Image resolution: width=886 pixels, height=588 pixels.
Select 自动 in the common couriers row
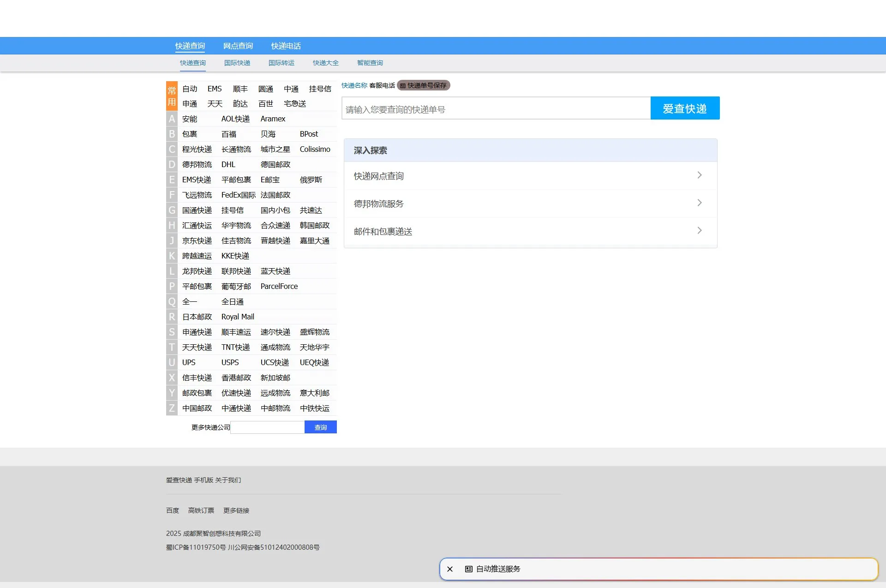pyautogui.click(x=190, y=89)
